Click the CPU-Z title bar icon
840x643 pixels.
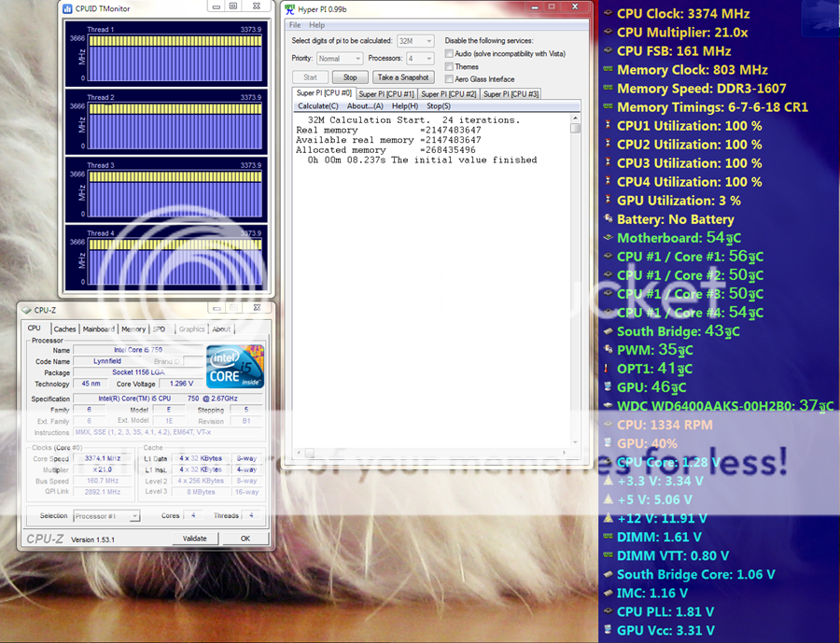[x=26, y=309]
